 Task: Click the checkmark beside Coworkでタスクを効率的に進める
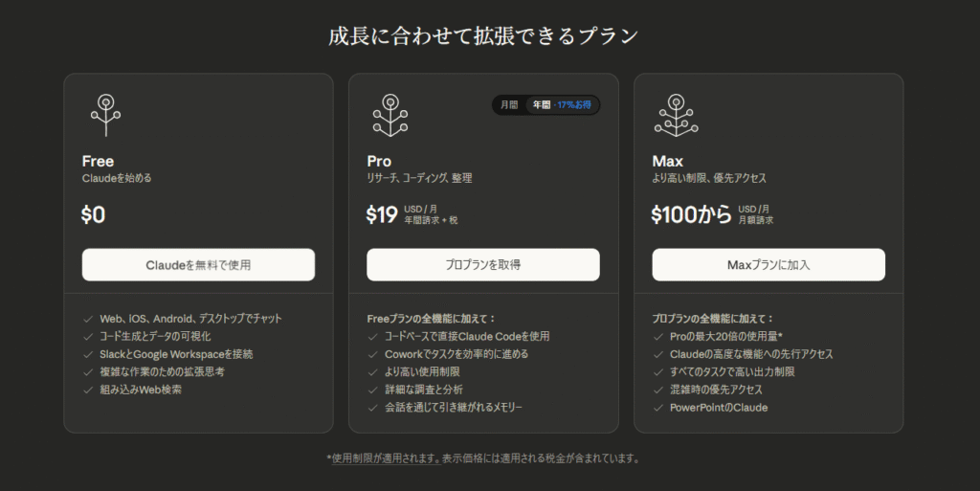coord(373,354)
